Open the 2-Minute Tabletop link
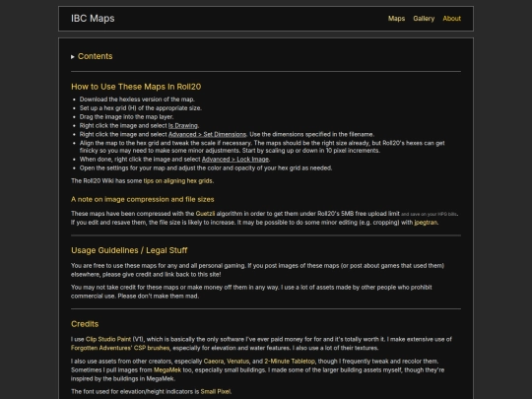 click(x=290, y=362)
